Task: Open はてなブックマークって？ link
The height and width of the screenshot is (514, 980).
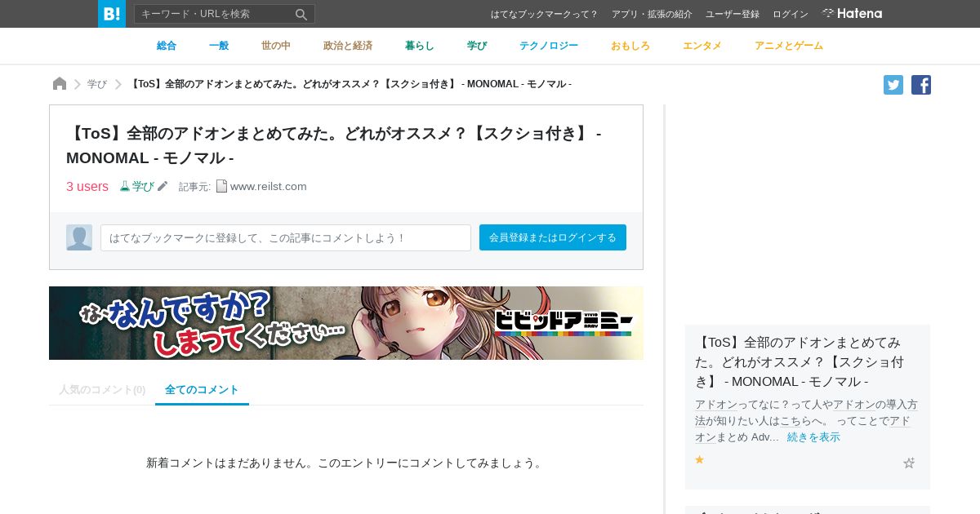Action: pos(545,14)
